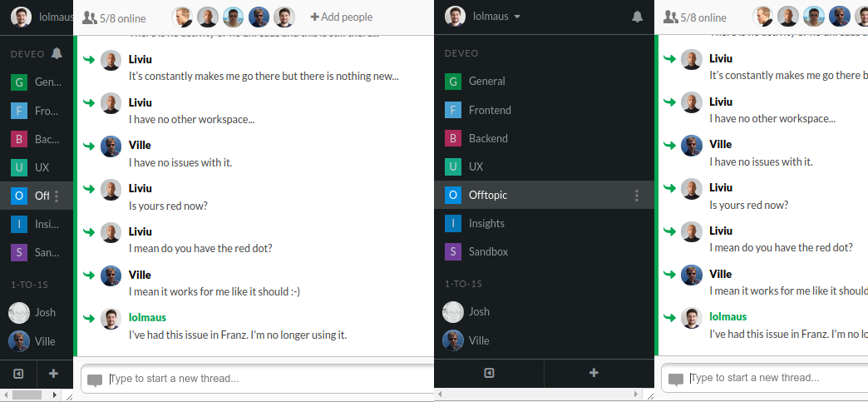Click message 'I mean do you have the red dot?' left window
This screenshot has height=402, width=868.
(200, 248)
